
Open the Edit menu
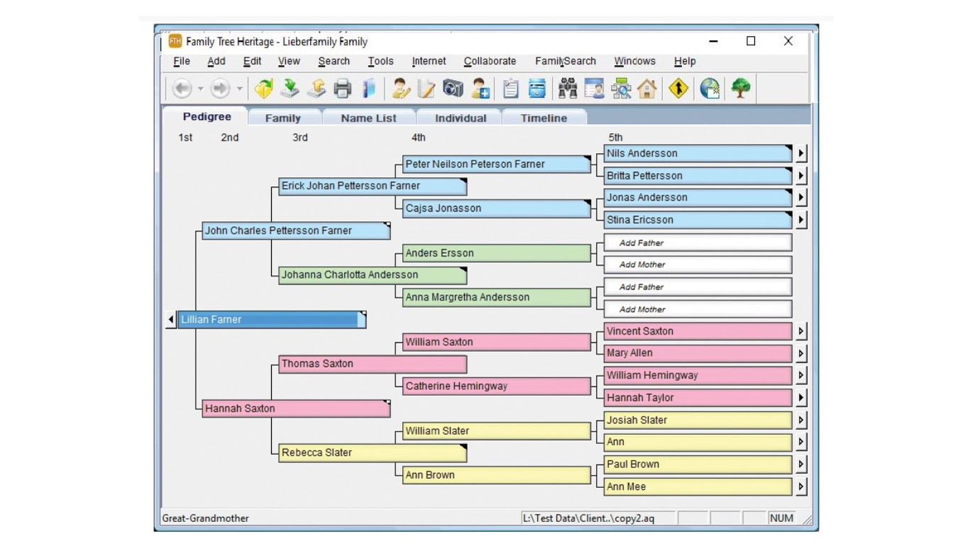coord(252,61)
